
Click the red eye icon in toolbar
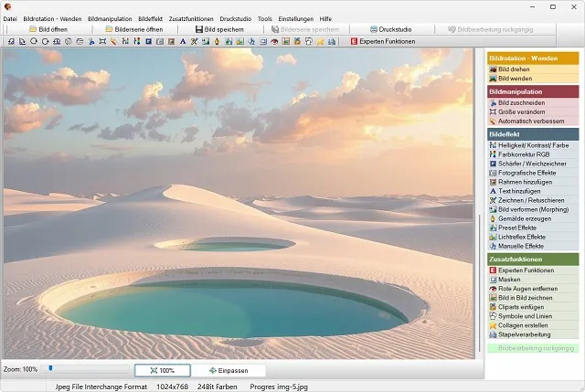[275, 42]
